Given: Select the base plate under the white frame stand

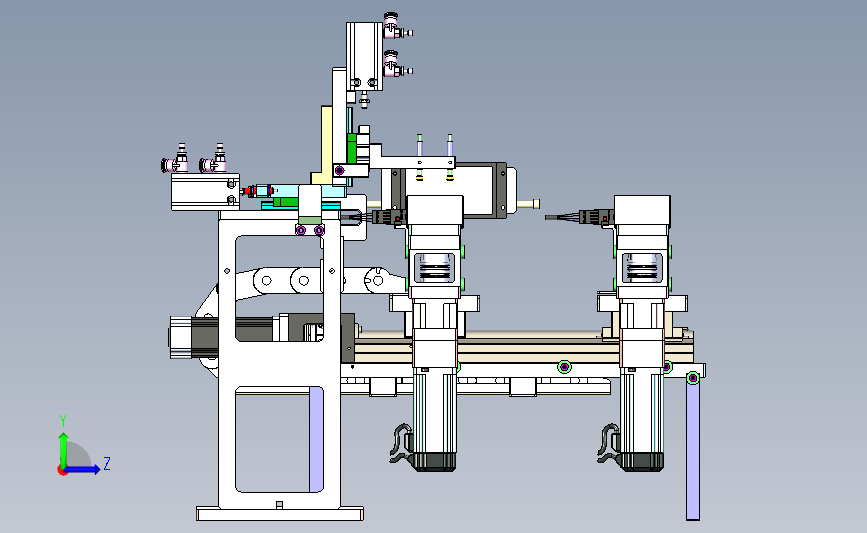Looking at the screenshot, I should click(x=280, y=514).
